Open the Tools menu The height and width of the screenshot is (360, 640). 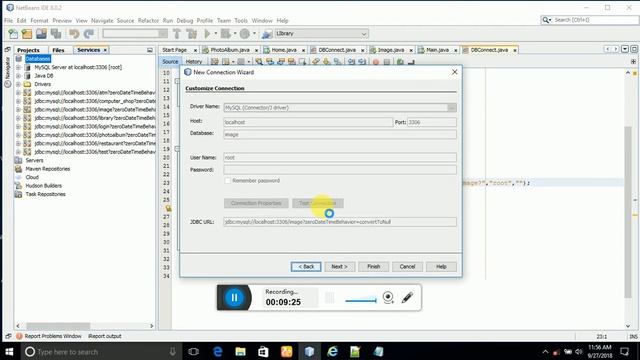241,20
